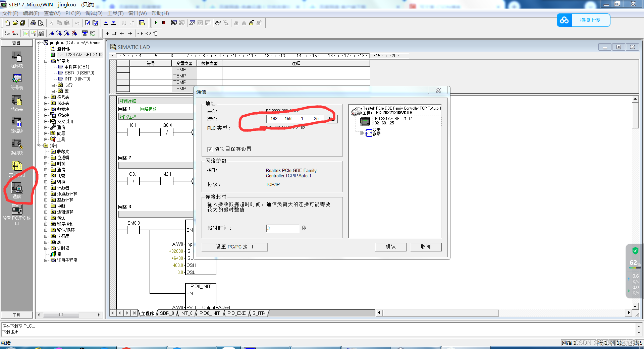The height and width of the screenshot is (349, 644).
Task: Toggle symbol information table display
Action: 41,33
